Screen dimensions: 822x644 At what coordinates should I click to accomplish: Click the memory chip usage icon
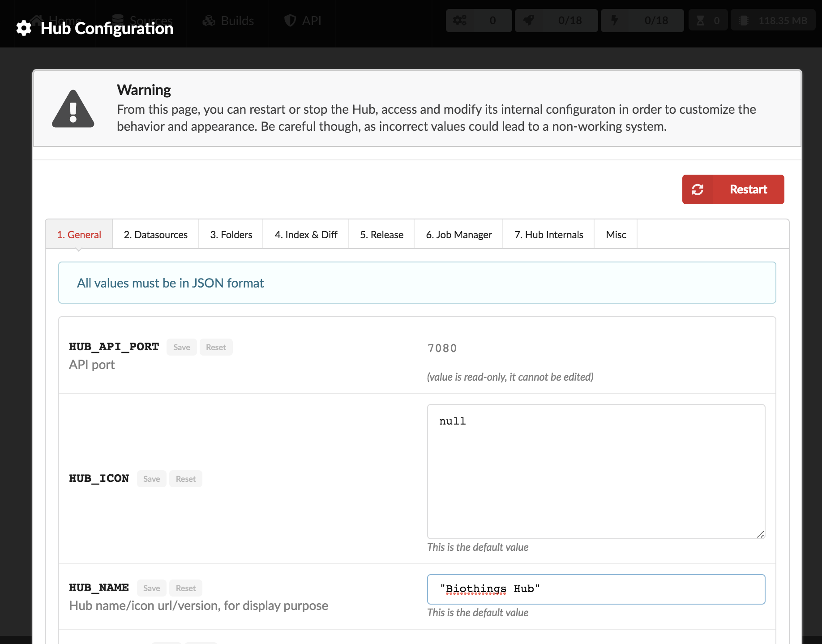pos(743,21)
